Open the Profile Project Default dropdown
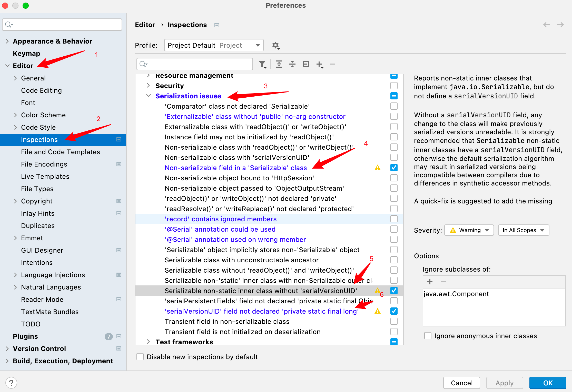Screen dimensions: 572x392 click(214, 45)
